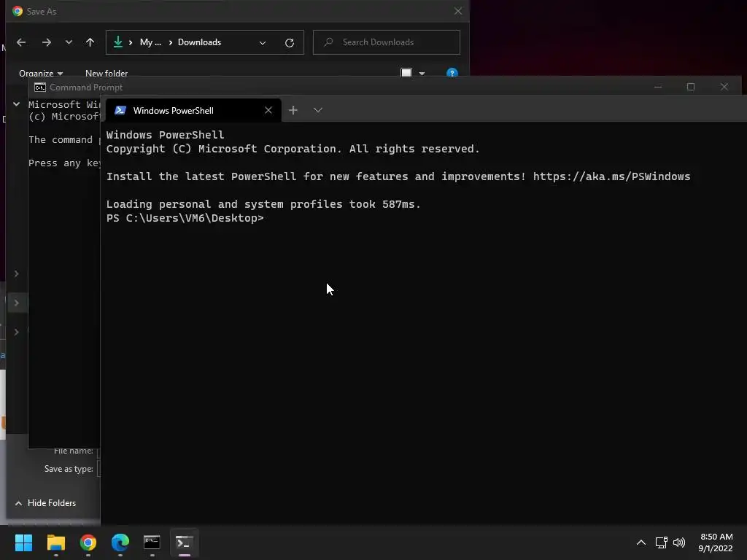The width and height of the screenshot is (747, 560).
Task: Minimize the Command Prompt window
Action: pyautogui.click(x=658, y=87)
